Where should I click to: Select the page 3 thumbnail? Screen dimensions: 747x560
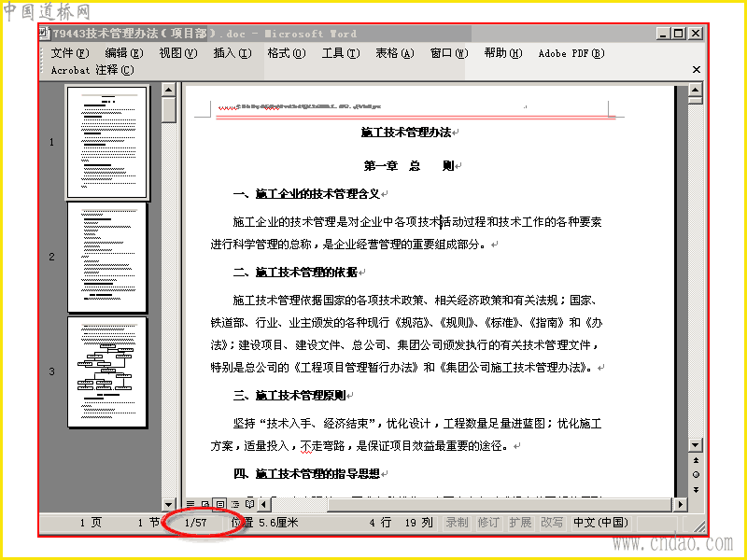107,372
